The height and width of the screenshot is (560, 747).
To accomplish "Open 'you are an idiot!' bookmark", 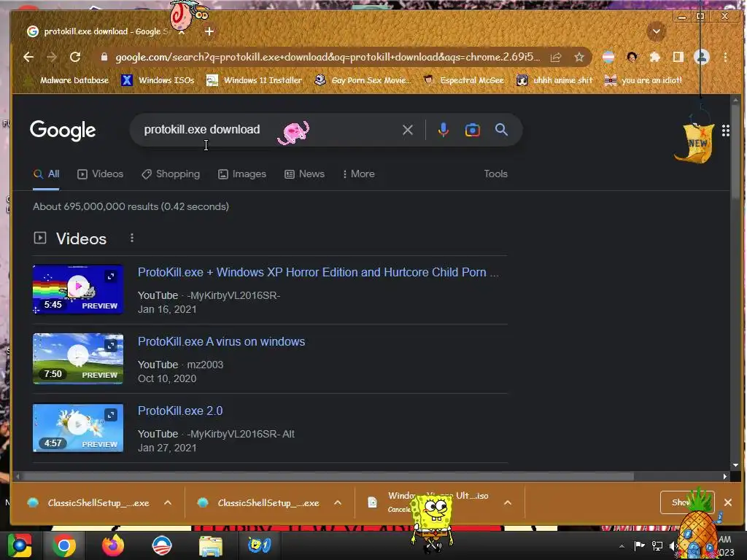I will [x=643, y=80].
